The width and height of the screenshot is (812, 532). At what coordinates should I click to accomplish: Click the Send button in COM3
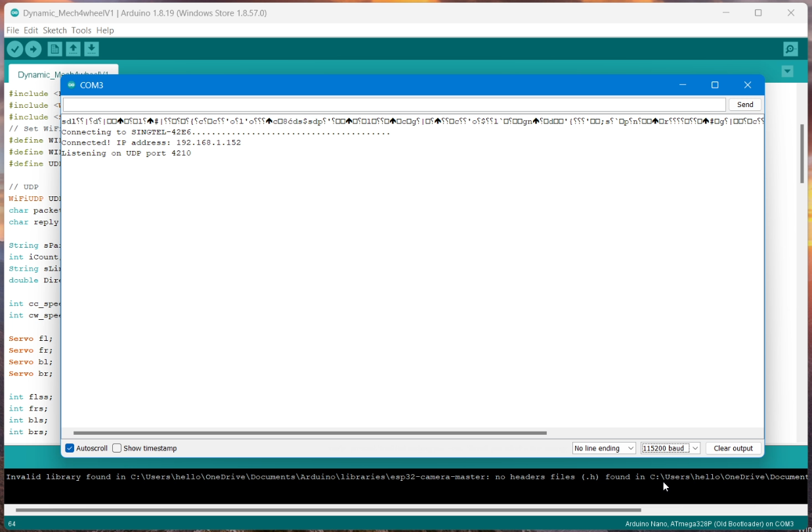click(x=745, y=104)
